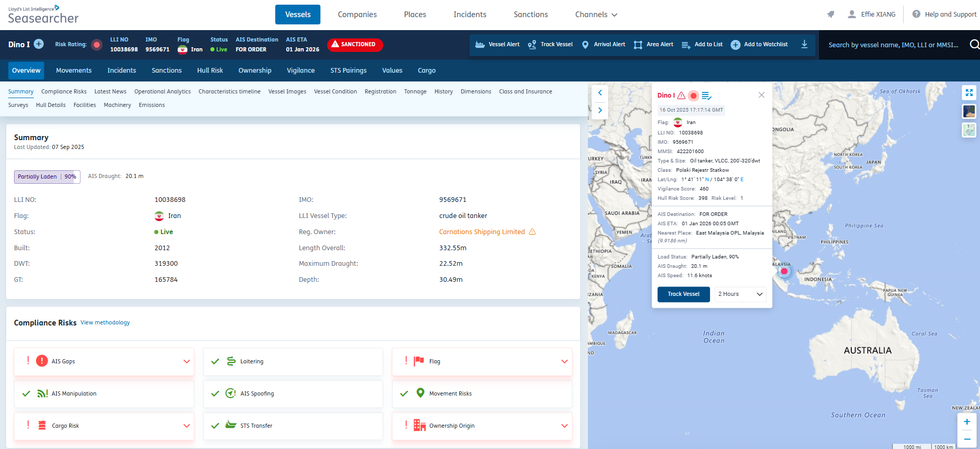The height and width of the screenshot is (449, 980).
Task: Open the 2 Hours tracking duration dropdown
Action: (740, 294)
